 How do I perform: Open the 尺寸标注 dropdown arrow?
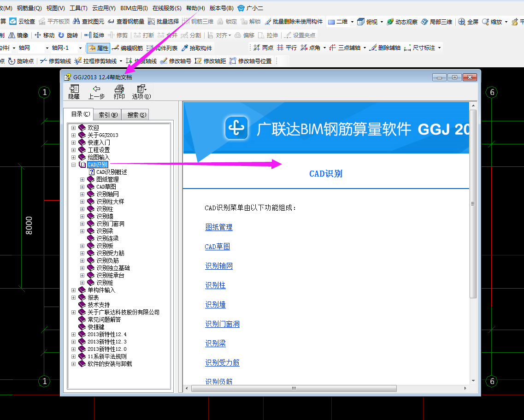click(x=440, y=48)
